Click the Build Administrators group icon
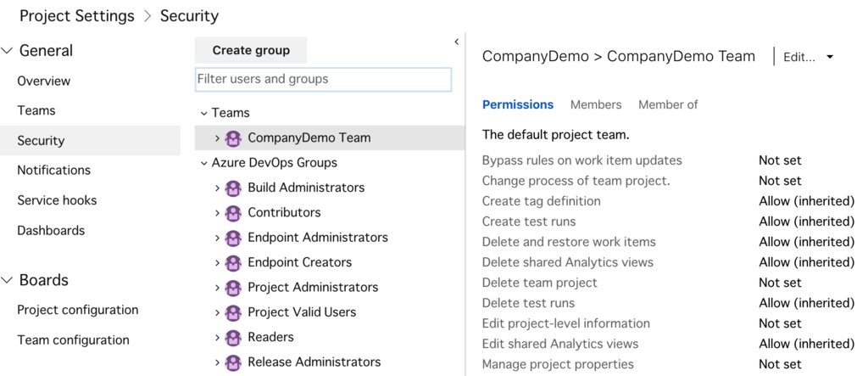868x376 pixels. (233, 188)
